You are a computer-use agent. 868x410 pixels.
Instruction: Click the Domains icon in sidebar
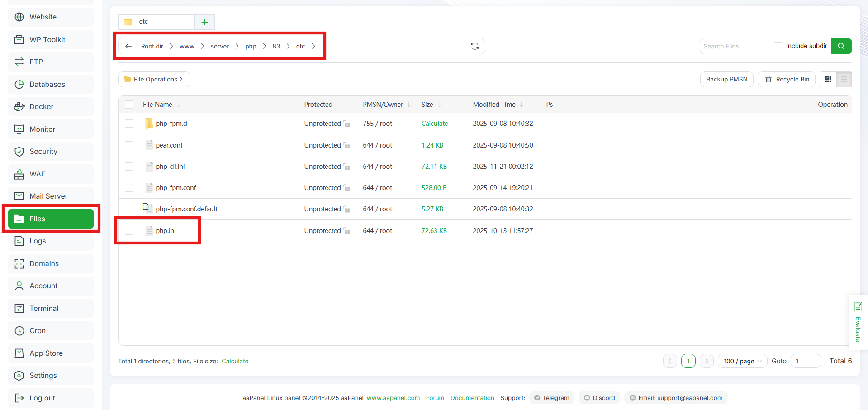[19, 264]
